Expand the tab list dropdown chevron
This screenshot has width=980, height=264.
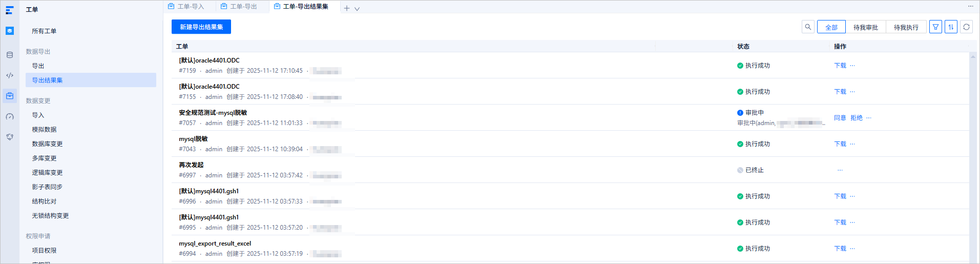[x=357, y=9]
